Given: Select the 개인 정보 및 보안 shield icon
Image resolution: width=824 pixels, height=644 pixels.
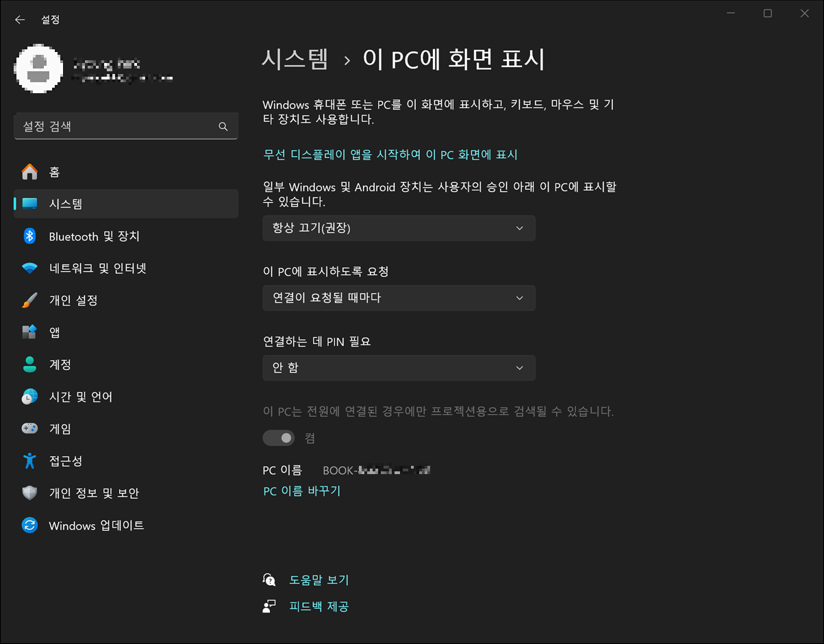Looking at the screenshot, I should (x=29, y=493).
